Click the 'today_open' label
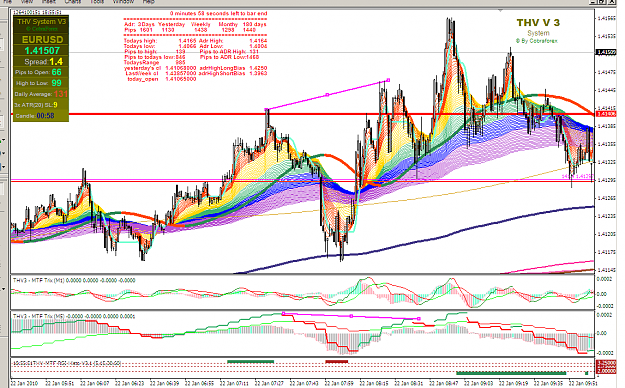The width and height of the screenshot is (625, 388). tap(143, 79)
